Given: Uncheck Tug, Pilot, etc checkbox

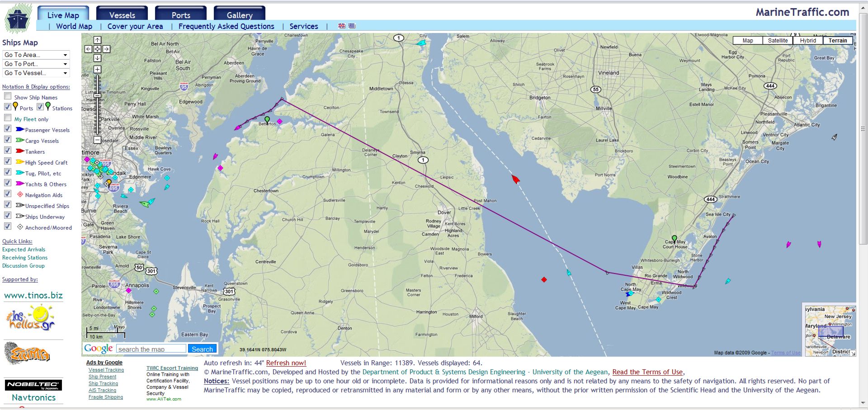Looking at the screenshot, I should [x=8, y=172].
